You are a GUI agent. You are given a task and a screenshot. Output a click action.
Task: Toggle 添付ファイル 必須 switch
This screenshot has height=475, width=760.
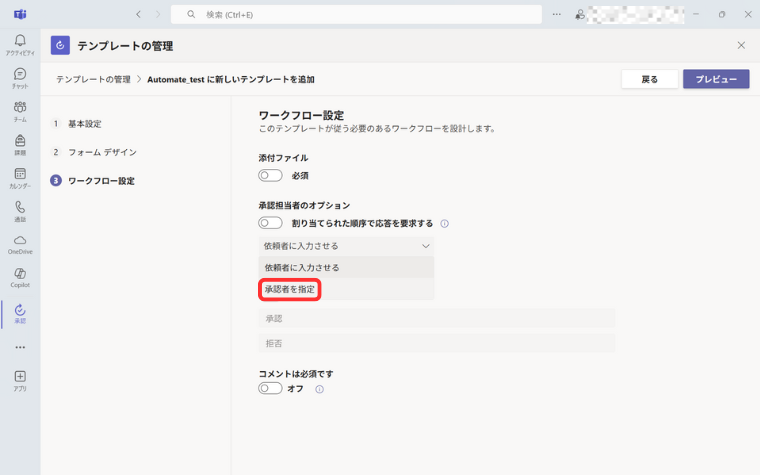tap(270, 175)
